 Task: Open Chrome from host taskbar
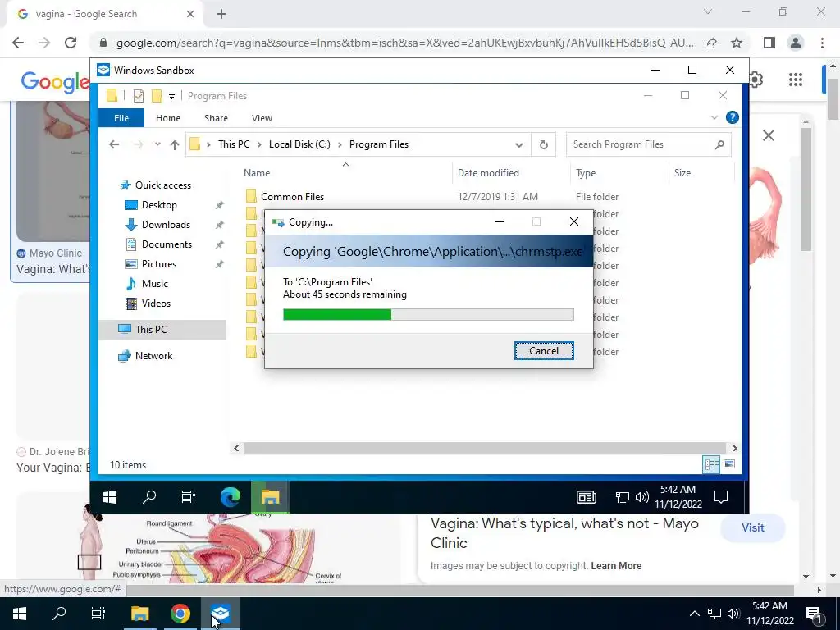pos(180,614)
